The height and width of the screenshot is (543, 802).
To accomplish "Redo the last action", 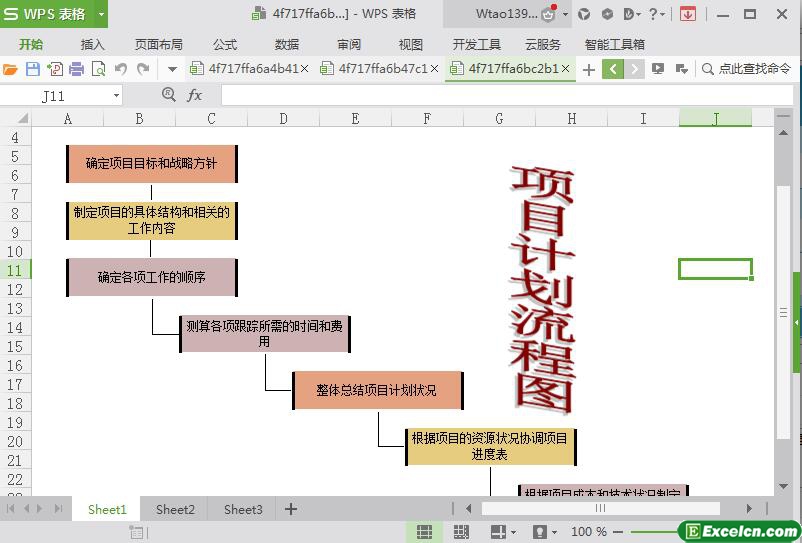I will click(143, 69).
